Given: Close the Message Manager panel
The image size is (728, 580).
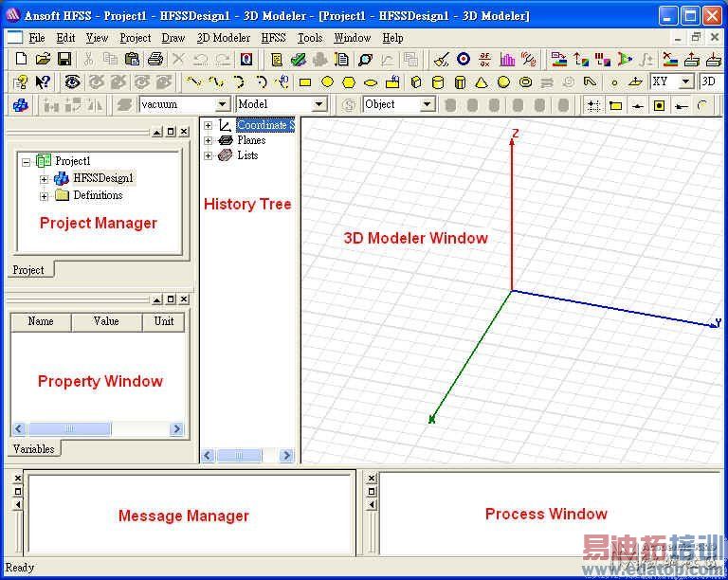Looking at the screenshot, I should (x=18, y=478).
